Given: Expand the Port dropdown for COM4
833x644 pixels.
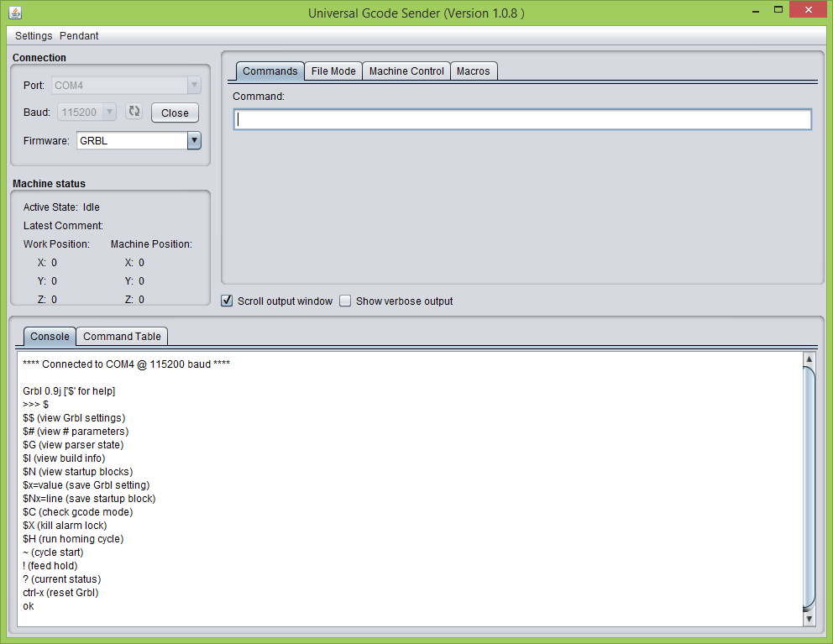Looking at the screenshot, I should (194, 85).
